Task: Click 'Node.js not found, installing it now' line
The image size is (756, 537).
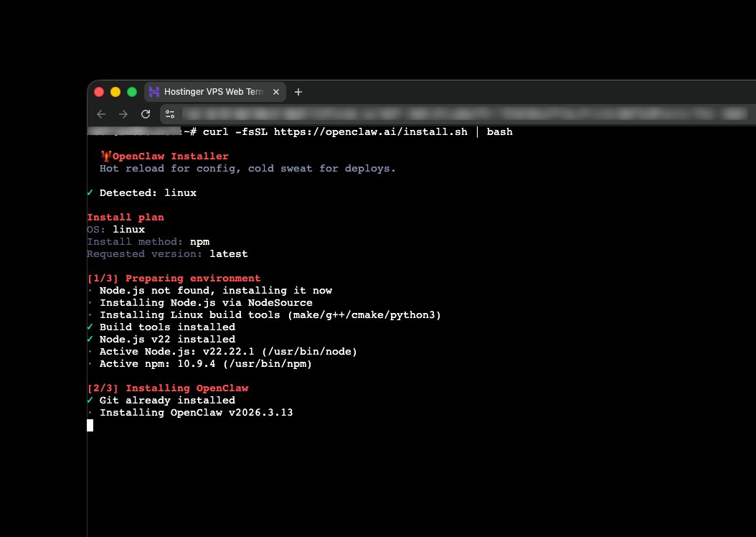Action: [210, 291]
